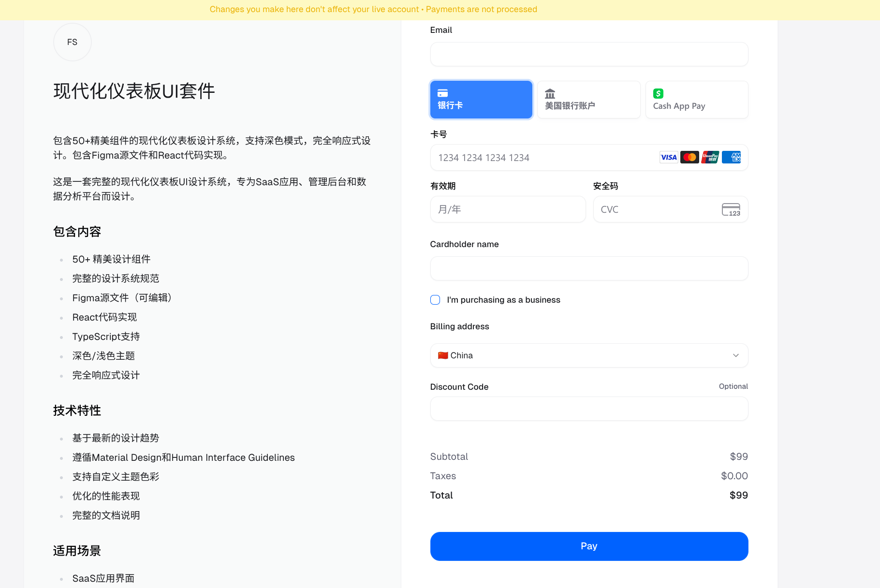Focus the Email input field
Image resolution: width=880 pixels, height=588 pixels.
588,54
